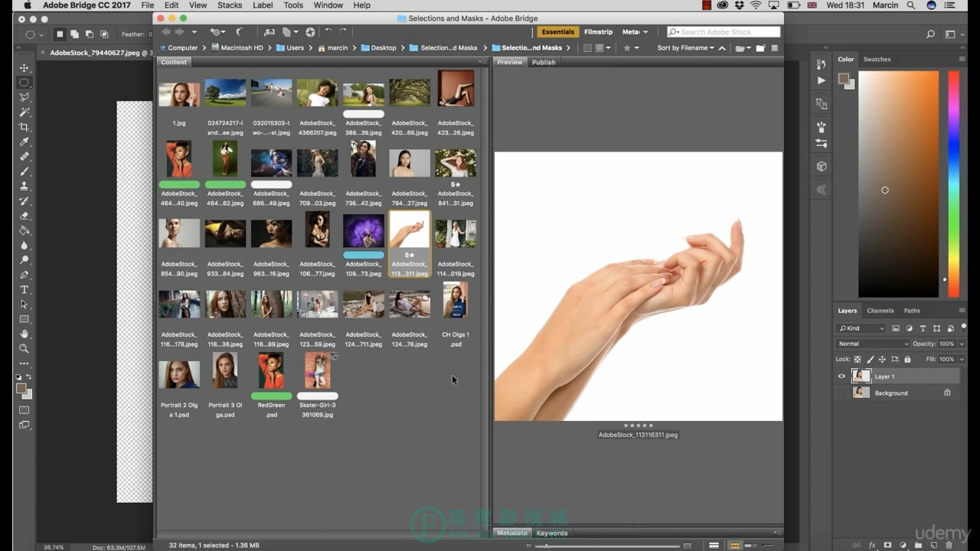Select the Horizontal Type tool
This screenshot has height=551, width=980.
click(24, 289)
